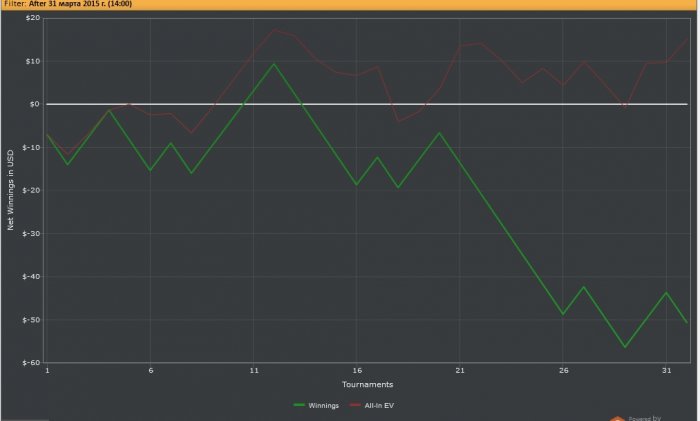Click the Winnings peak at tournament 12
Screen dimensions: 700x421
point(274,64)
